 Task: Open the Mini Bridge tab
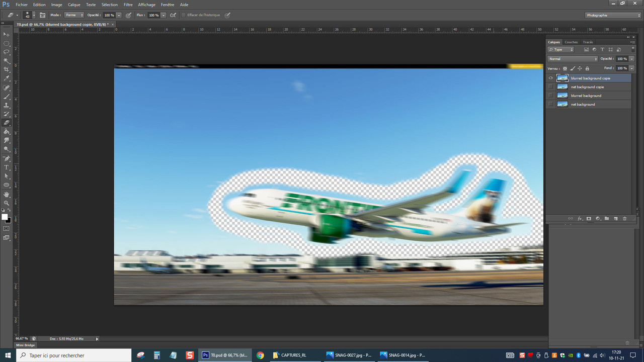[x=26, y=345]
